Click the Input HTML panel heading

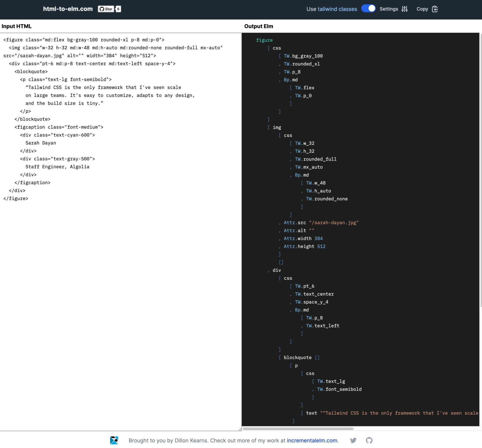17,26
